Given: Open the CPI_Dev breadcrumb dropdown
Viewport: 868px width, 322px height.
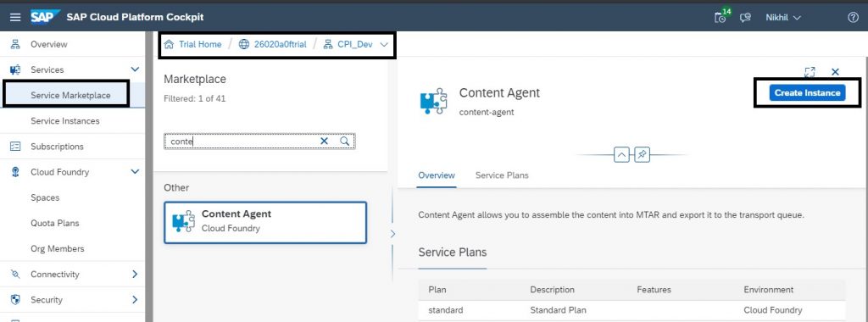Looking at the screenshot, I should pyautogui.click(x=385, y=45).
